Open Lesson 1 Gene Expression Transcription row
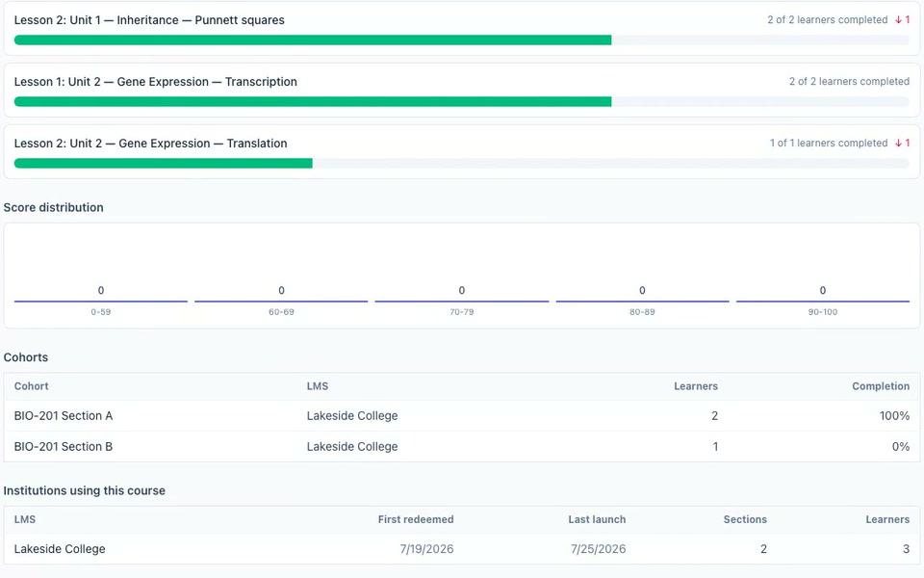The height and width of the screenshot is (578, 924). pyautogui.click(x=462, y=91)
